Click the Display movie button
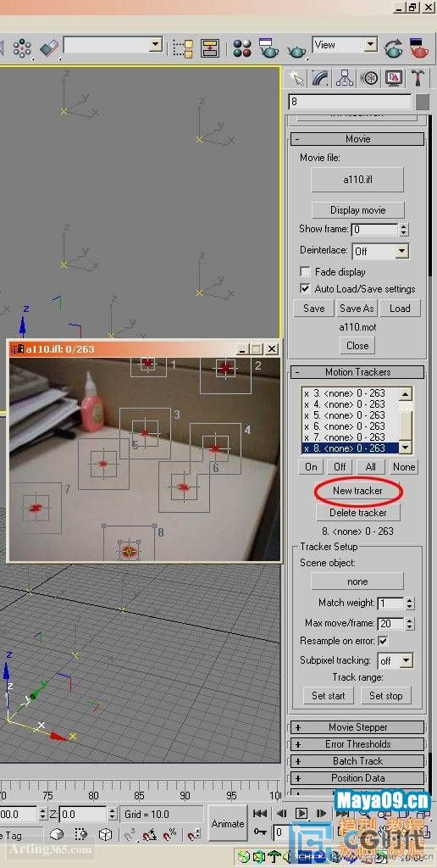The height and width of the screenshot is (868, 437). point(357,210)
